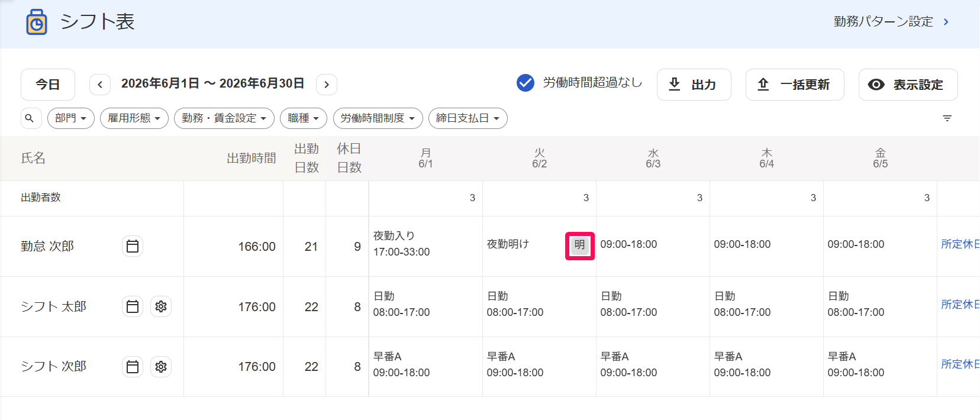Open 所定休日 link in シフト 太郎 row
Image resolution: width=980 pixels, height=420 pixels.
[960, 304]
